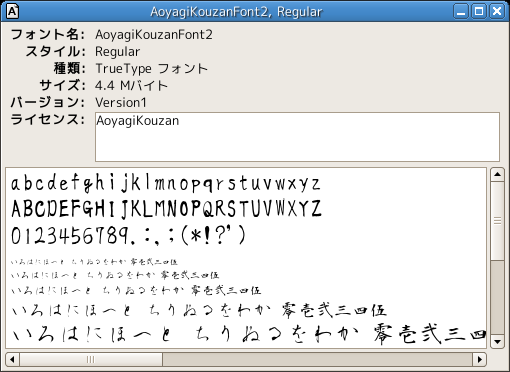This screenshot has height=372, width=510.
Task: Click the vertical scrollbar thumb
Action: pyautogui.click(x=497, y=221)
